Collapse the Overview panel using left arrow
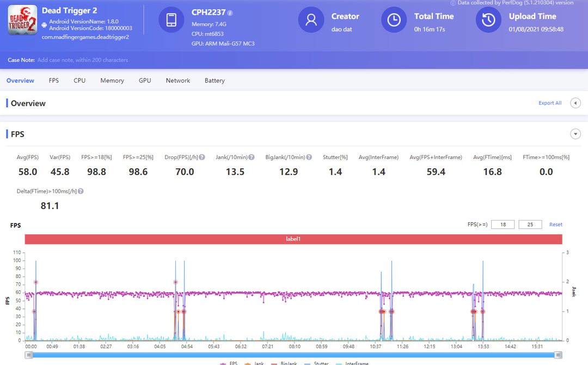Image resolution: width=588 pixels, height=365 pixels. click(x=575, y=103)
